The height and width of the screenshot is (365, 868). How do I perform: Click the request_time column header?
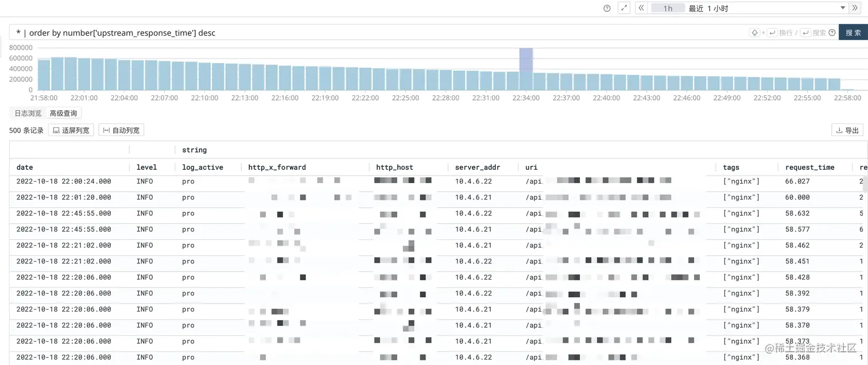810,168
